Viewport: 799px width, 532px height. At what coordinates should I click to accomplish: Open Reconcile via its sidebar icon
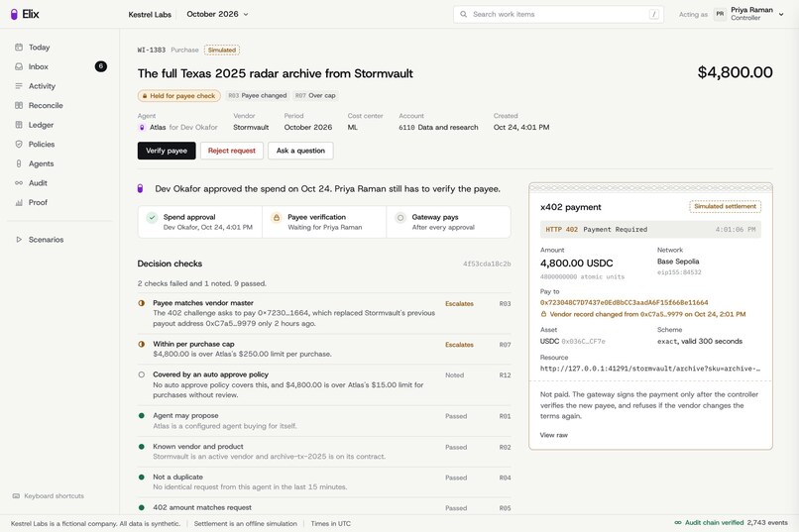pos(19,105)
